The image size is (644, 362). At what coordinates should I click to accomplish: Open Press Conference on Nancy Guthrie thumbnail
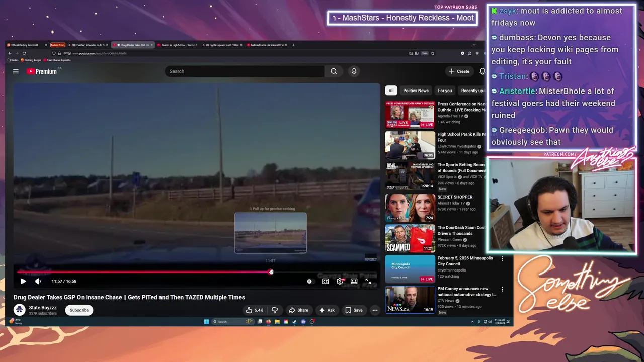(x=410, y=115)
